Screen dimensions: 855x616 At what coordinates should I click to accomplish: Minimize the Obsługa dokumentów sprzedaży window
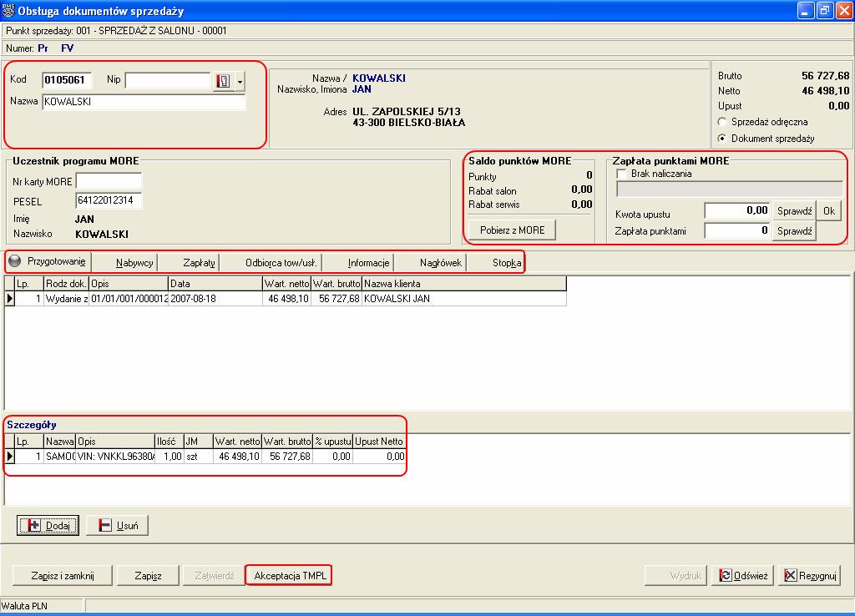pos(806,10)
